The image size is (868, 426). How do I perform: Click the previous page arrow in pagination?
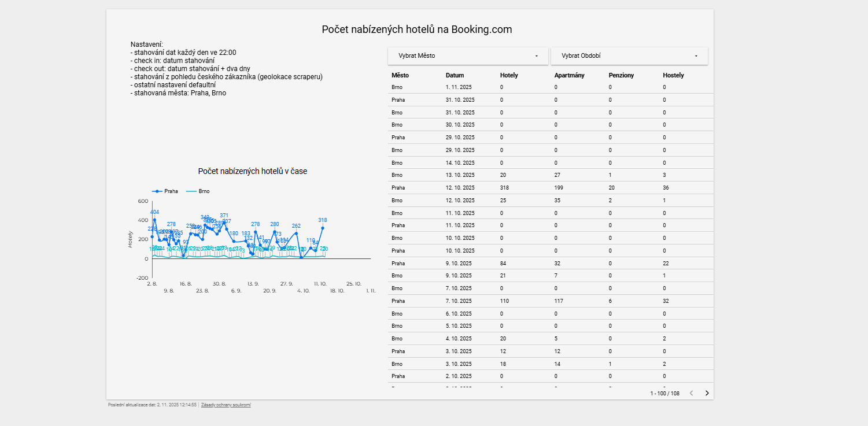click(x=691, y=393)
